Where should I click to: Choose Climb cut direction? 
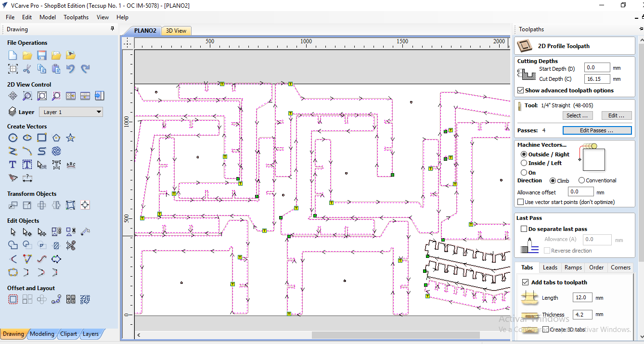553,180
